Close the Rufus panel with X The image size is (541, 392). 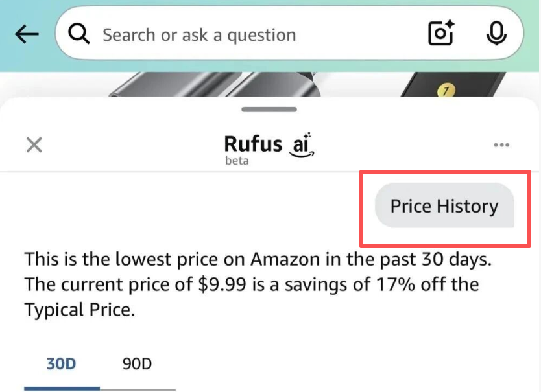pyautogui.click(x=34, y=144)
